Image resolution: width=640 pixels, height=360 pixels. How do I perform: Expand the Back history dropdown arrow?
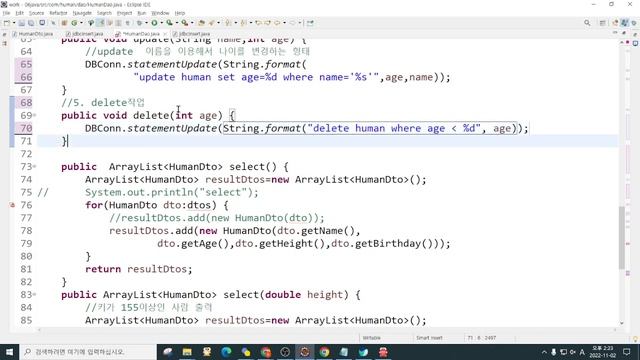tap(284, 23)
